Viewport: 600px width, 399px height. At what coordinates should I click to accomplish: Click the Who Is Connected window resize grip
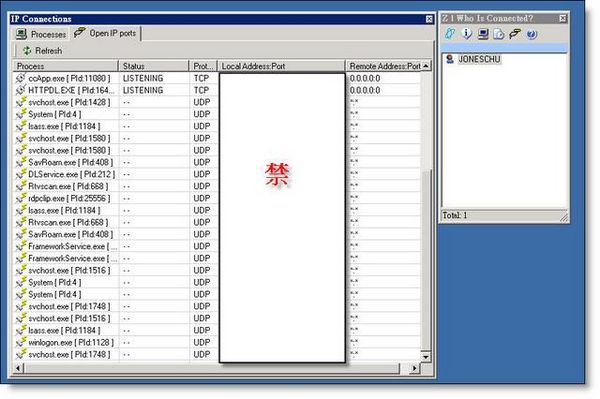pyautogui.click(x=564, y=217)
